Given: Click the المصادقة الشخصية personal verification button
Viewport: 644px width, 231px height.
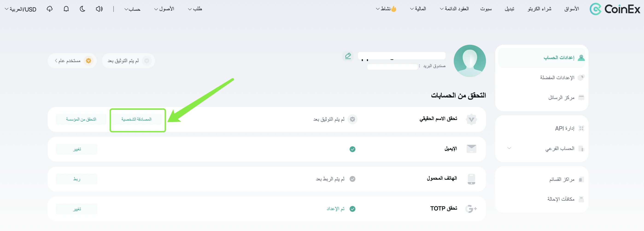Looking at the screenshot, I should click(x=136, y=119).
